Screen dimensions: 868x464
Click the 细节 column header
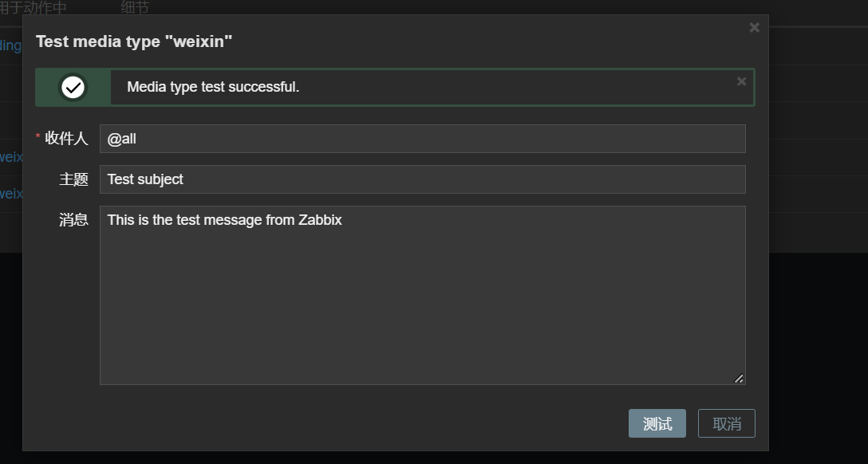click(135, 8)
